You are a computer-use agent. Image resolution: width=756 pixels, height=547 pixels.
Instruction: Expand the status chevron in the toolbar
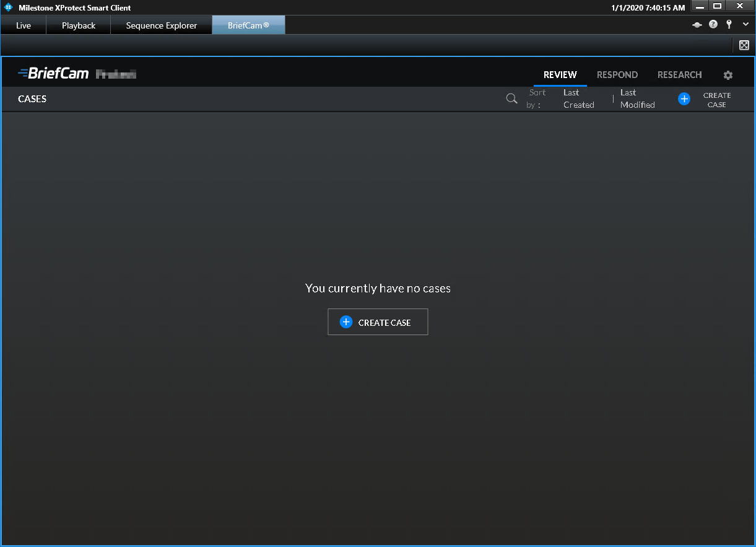point(745,24)
